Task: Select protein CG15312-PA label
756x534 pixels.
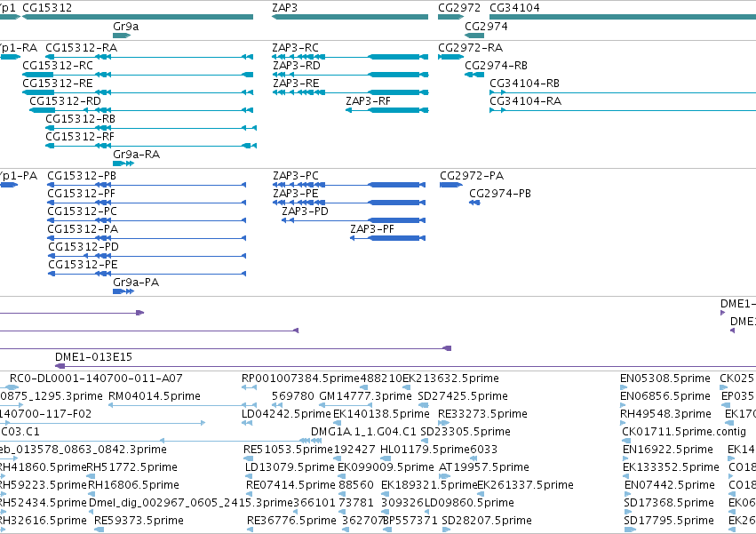Action: 83,229
